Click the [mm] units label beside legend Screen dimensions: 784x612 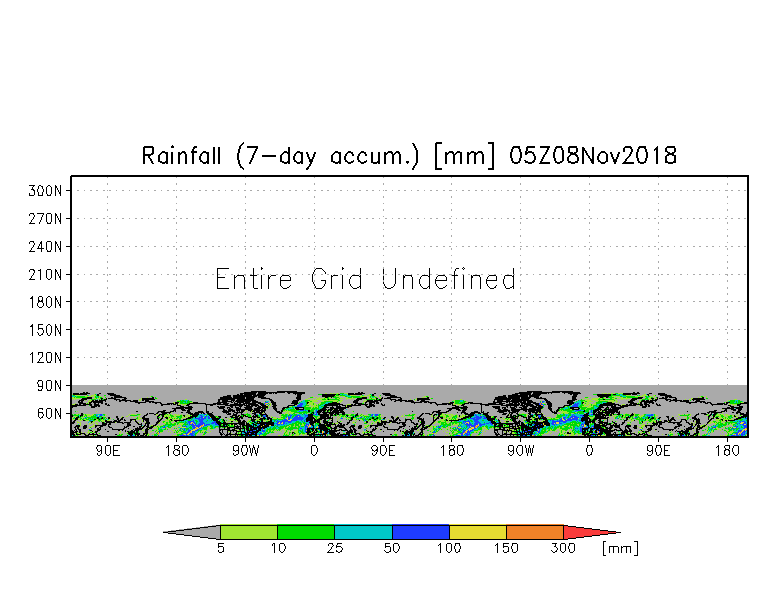(620, 548)
